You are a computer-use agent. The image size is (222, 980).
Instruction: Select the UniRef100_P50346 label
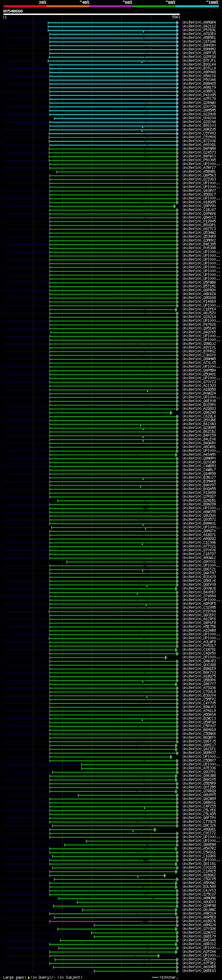pyautogui.click(x=199, y=80)
